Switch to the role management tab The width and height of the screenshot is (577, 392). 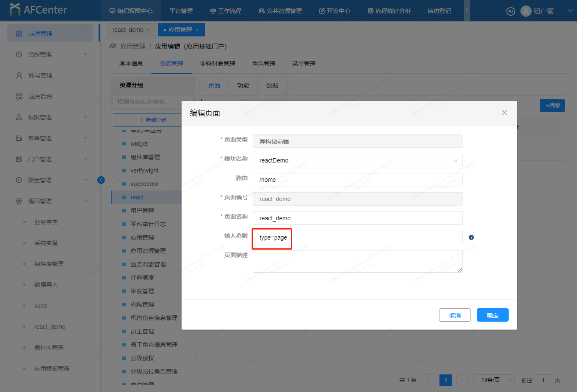coord(263,64)
